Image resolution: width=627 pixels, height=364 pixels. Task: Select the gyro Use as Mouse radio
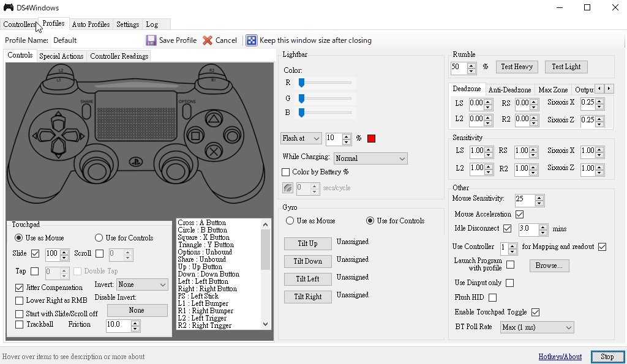[290, 221]
